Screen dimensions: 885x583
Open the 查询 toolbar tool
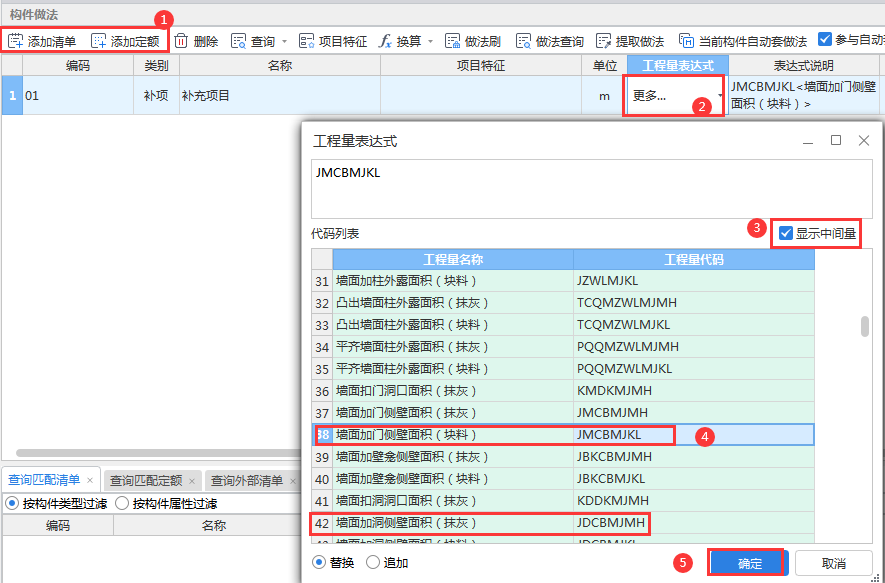pyautogui.click(x=253, y=41)
